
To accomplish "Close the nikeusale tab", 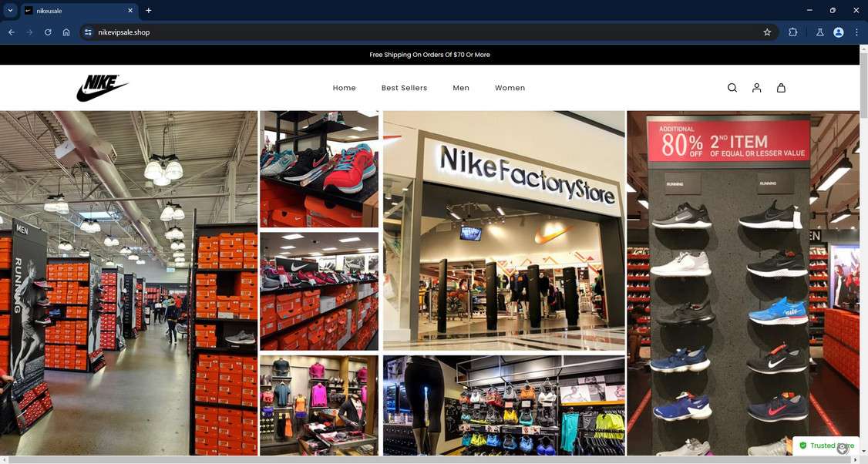I will click(x=130, y=11).
